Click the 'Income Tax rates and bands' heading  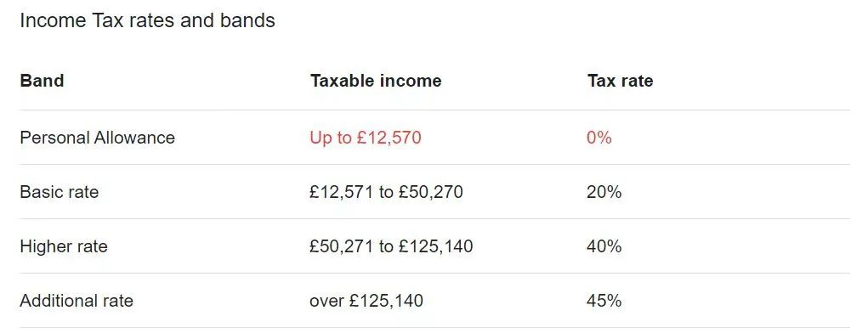(147, 20)
